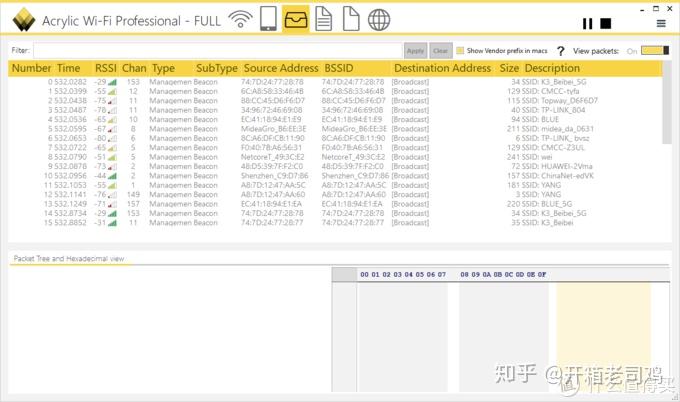
Task: Sort by the RSSI column header
Action: point(106,68)
